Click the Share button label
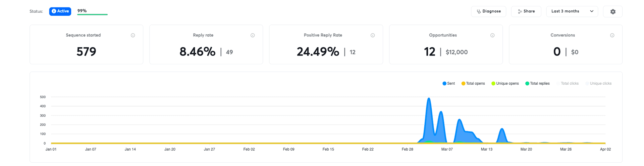This screenshot has height=166, width=644. click(529, 11)
